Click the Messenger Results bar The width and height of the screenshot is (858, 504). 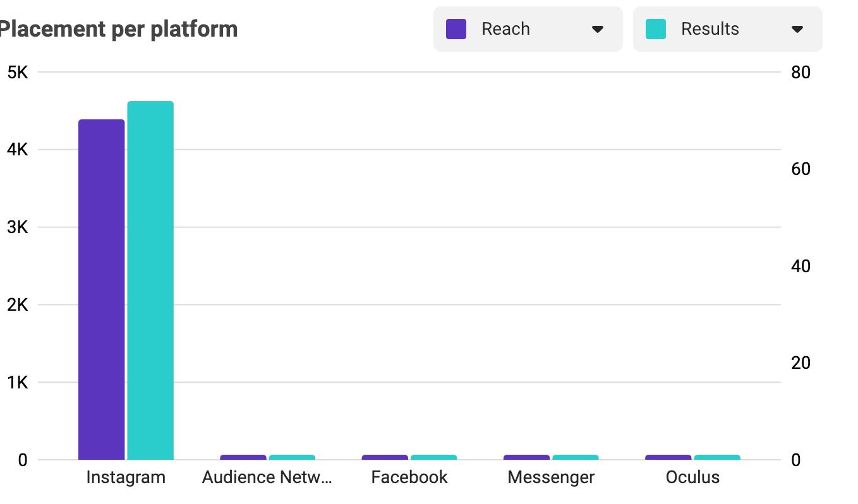click(x=575, y=457)
